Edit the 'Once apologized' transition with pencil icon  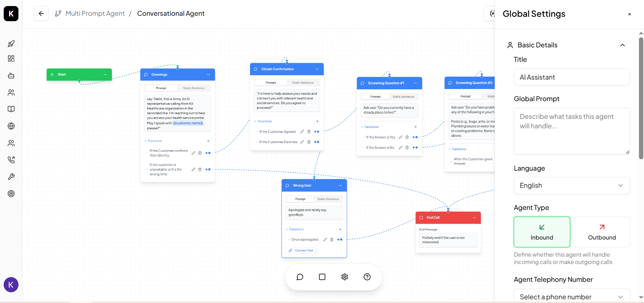[325, 240]
